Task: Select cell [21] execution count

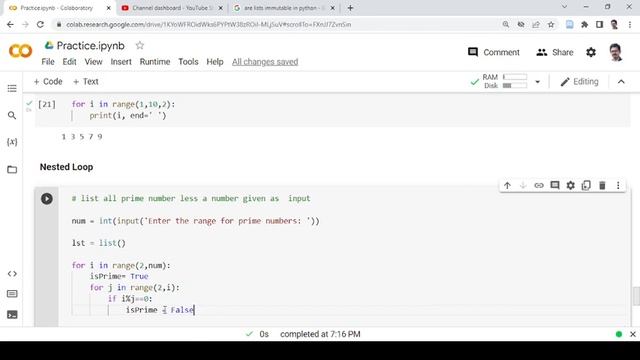Action: tap(47, 104)
